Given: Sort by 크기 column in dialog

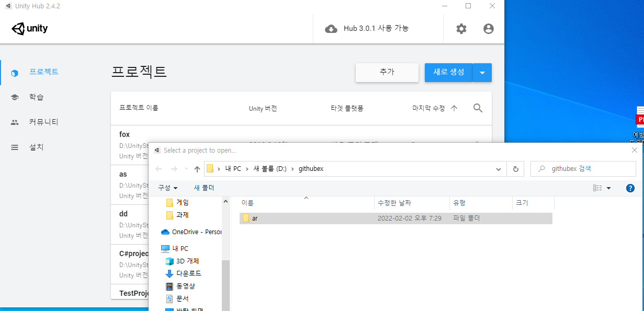Looking at the screenshot, I should pos(533,203).
